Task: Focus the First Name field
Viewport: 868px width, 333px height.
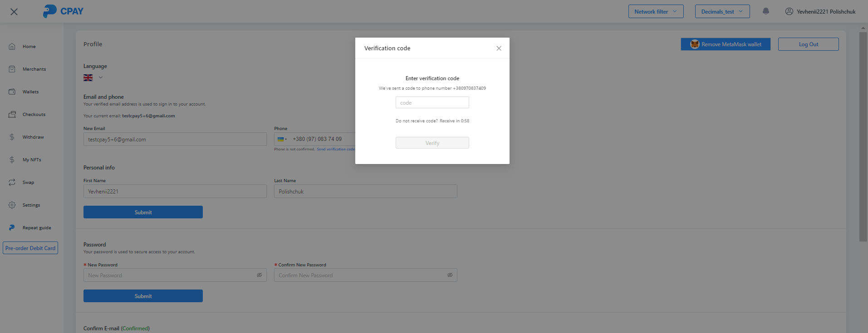Action: click(175, 191)
